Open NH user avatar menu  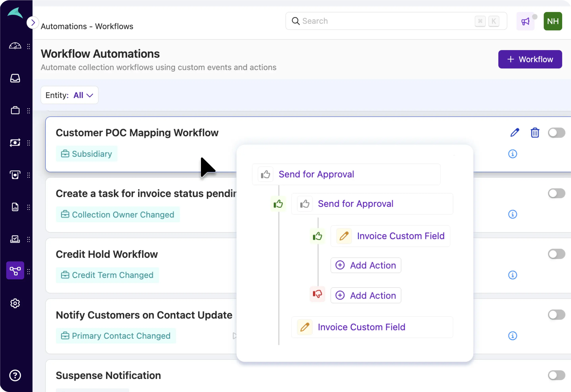553,21
